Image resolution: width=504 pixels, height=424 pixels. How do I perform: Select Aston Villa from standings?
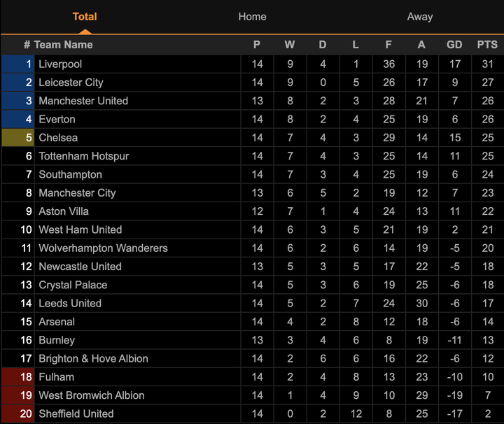tap(64, 211)
